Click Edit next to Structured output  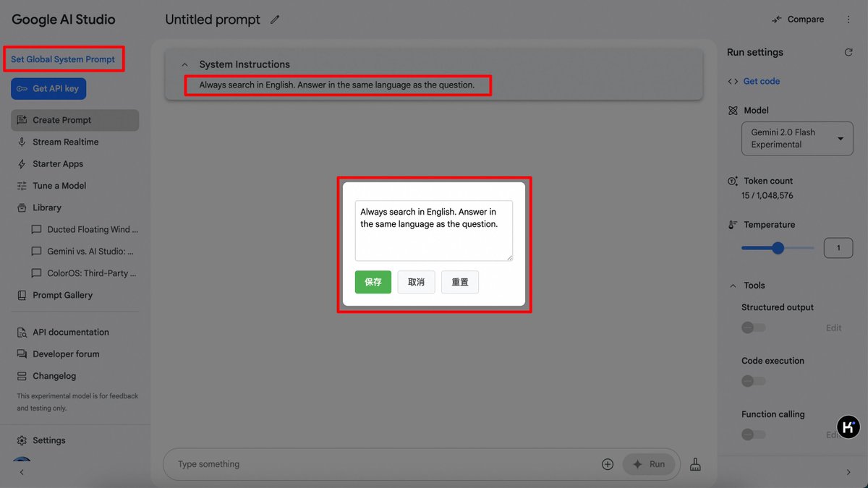point(833,328)
